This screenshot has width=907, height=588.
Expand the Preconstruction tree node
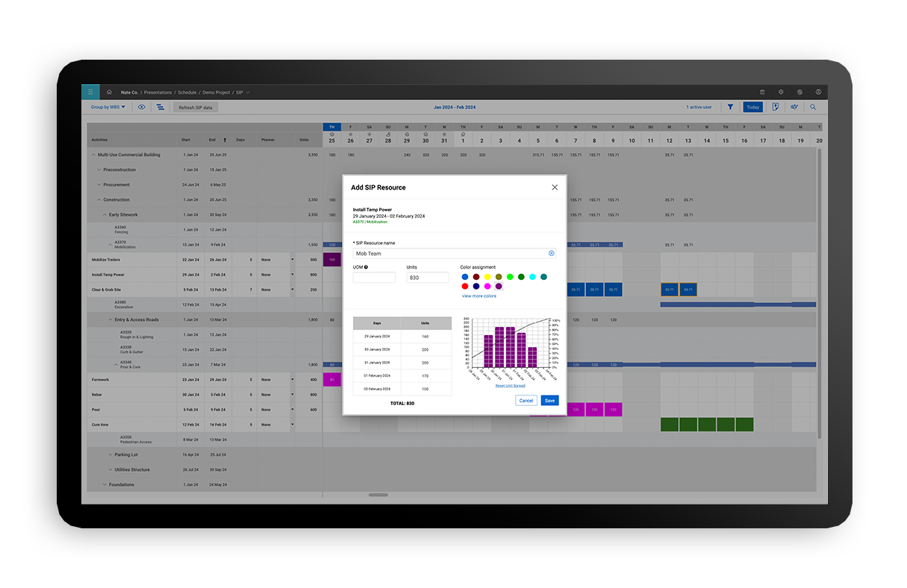click(x=99, y=169)
